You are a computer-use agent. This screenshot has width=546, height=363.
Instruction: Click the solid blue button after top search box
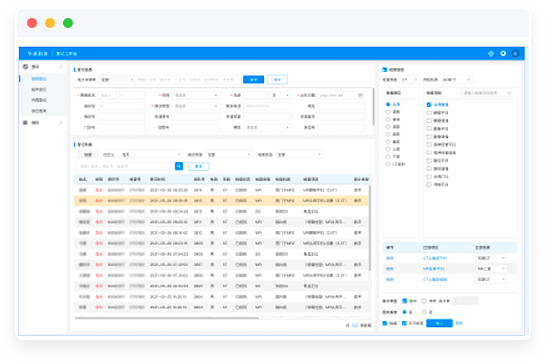click(254, 80)
